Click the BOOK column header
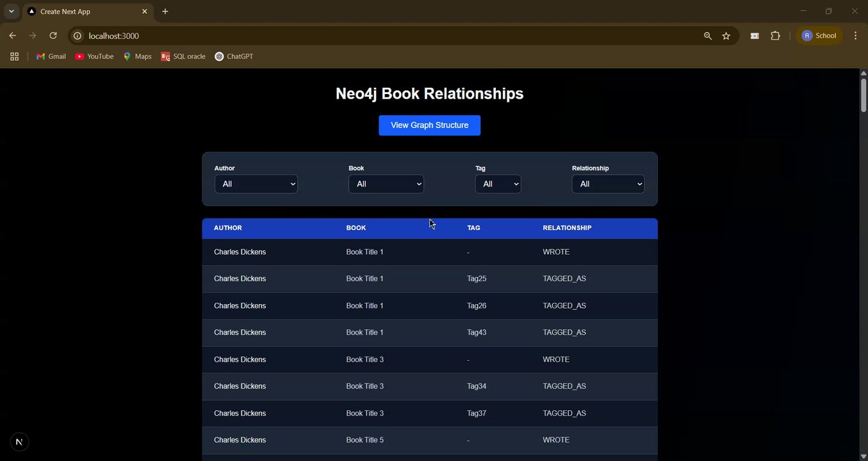 [x=356, y=228]
